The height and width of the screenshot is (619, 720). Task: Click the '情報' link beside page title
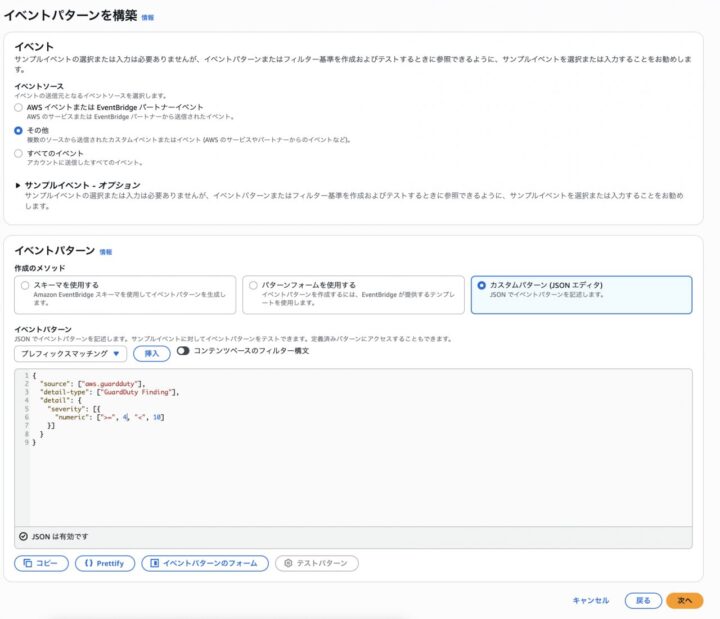click(148, 18)
